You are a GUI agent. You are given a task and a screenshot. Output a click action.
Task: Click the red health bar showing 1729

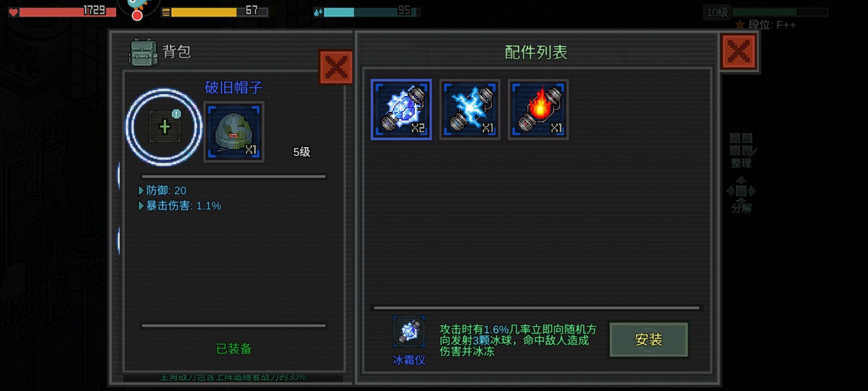62,11
